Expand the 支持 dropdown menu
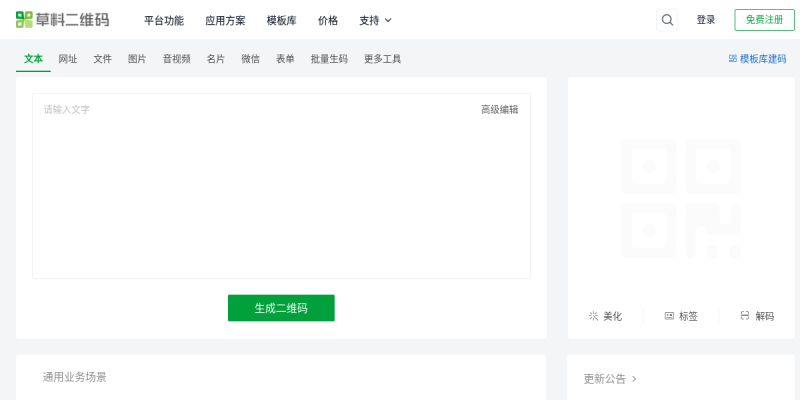This screenshot has width=800, height=400. click(376, 20)
